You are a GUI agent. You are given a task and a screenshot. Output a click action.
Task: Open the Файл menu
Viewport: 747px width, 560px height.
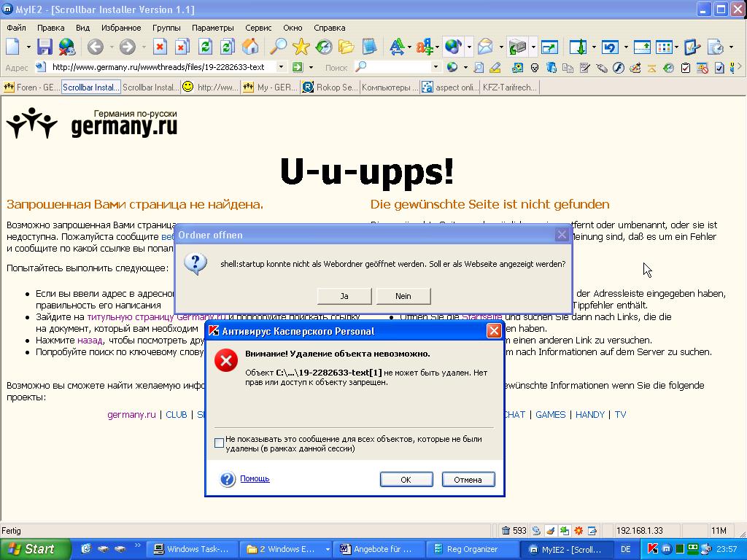coord(16,28)
